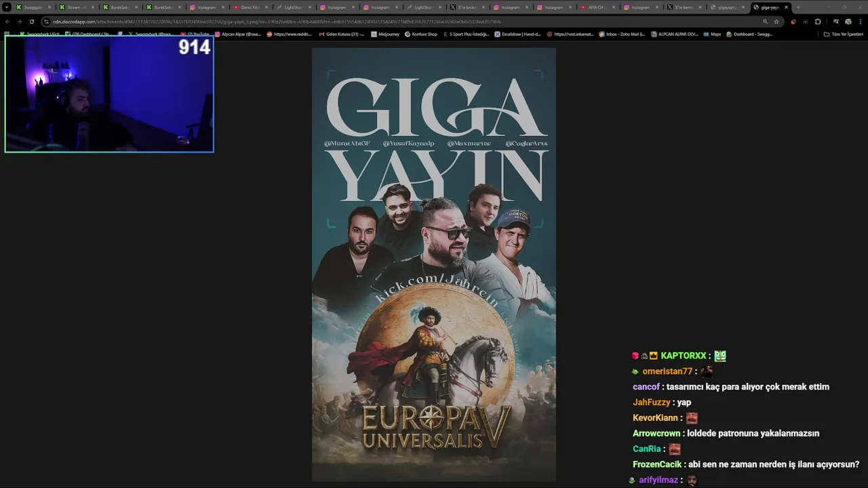
Task: Open the apps grid in bookmarks bar
Action: 7,34
